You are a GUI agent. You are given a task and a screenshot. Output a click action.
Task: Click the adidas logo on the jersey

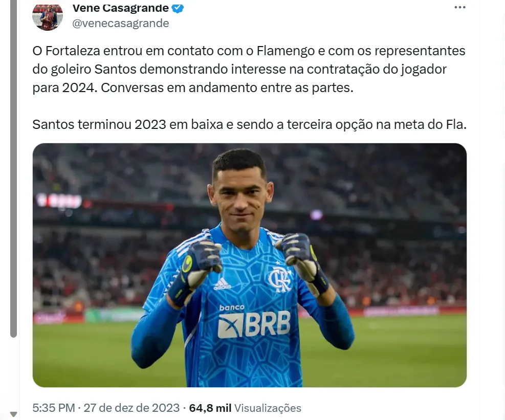point(222,284)
